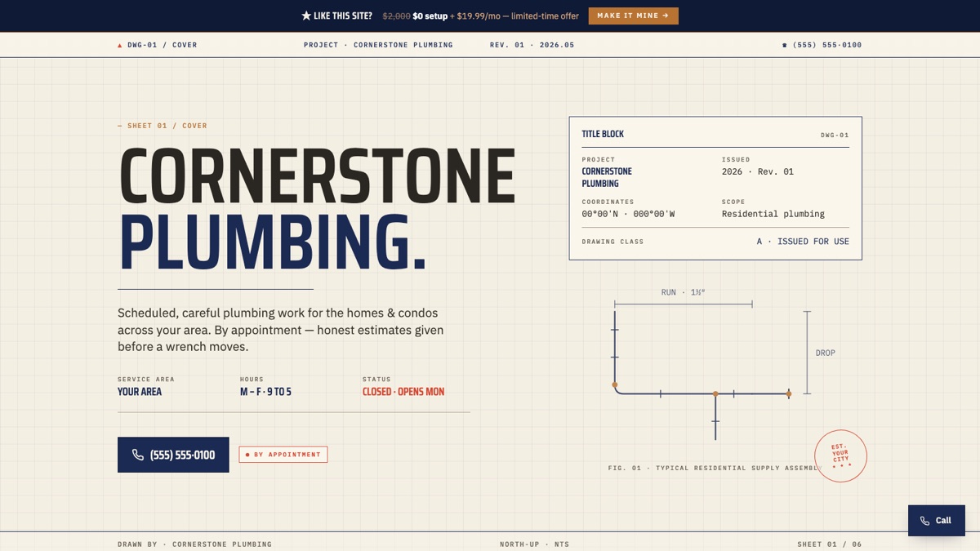
Task: Open the header phone number (555) 555-0100
Action: click(827, 45)
